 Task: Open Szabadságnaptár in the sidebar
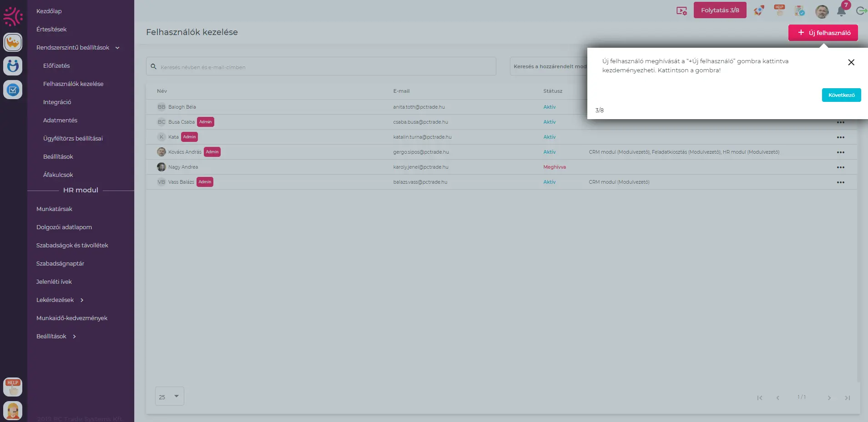(x=60, y=264)
